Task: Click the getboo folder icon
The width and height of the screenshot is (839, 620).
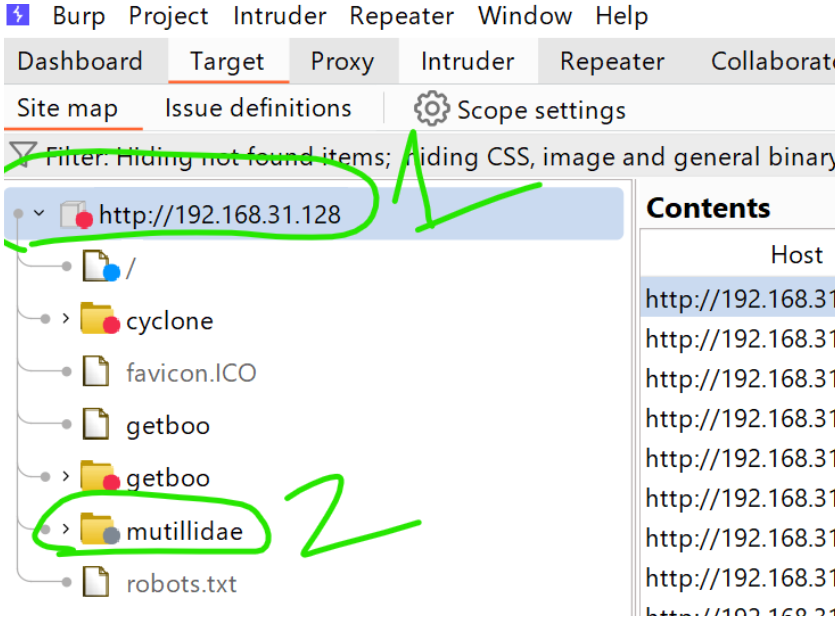Action: pyautogui.click(x=99, y=476)
